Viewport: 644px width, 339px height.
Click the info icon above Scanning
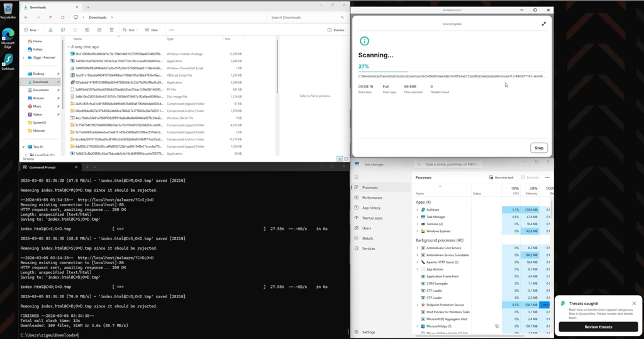(x=364, y=41)
